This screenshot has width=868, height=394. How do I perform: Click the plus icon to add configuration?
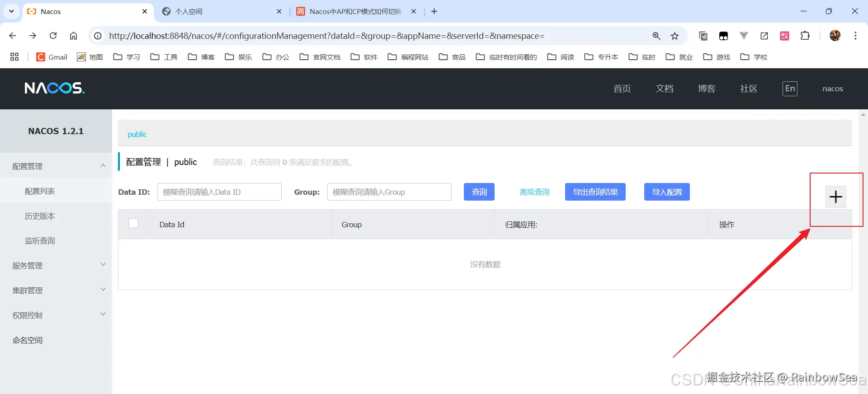tap(835, 197)
